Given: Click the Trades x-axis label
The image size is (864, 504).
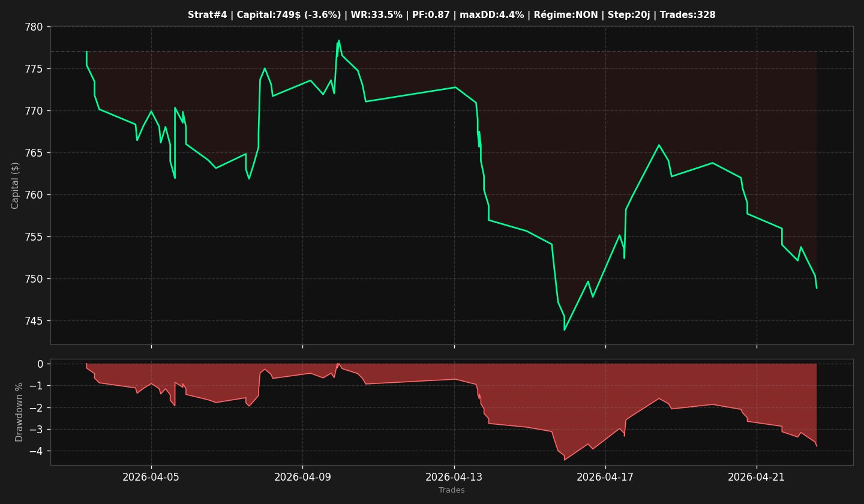Looking at the screenshot, I should (451, 490).
